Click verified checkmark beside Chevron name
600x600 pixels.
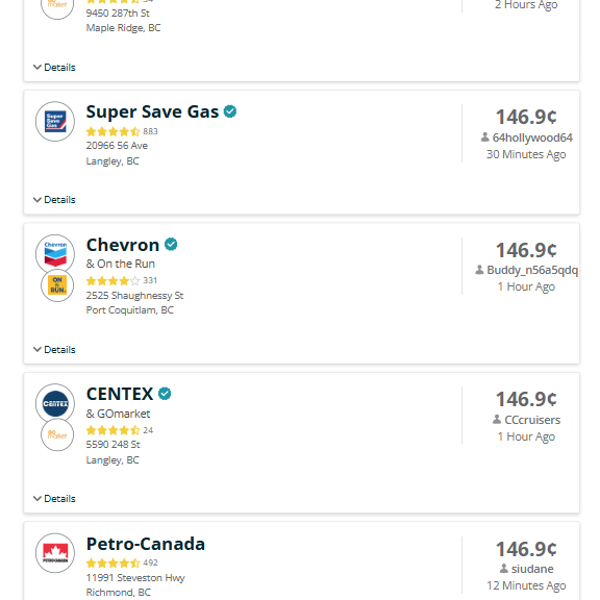pyautogui.click(x=171, y=244)
